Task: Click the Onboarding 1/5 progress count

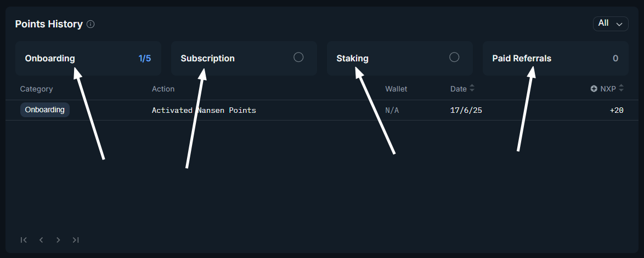Action: coord(144,58)
